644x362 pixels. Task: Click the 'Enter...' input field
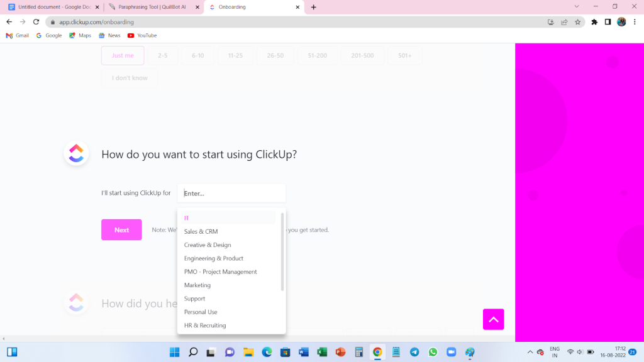(x=231, y=193)
